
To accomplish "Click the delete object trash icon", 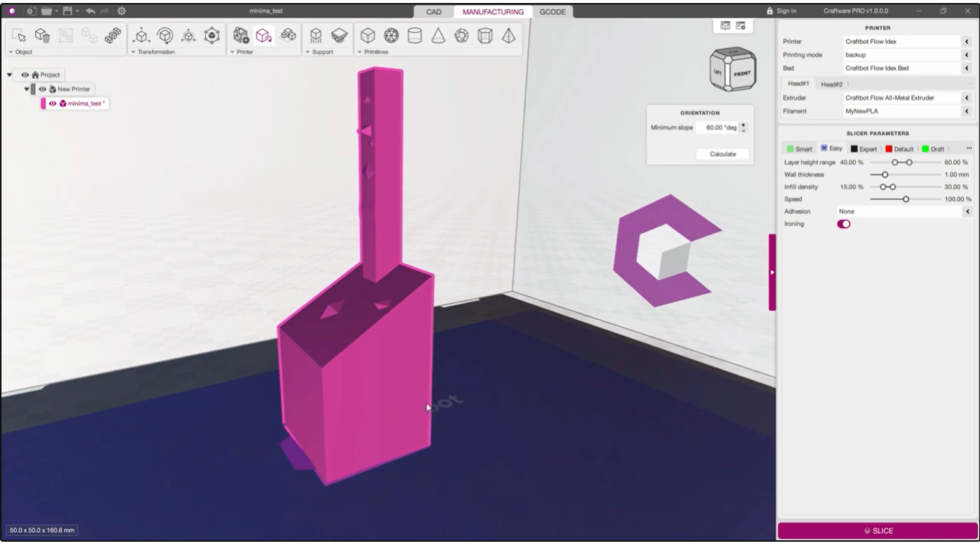I will pyautogui.click(x=43, y=36).
